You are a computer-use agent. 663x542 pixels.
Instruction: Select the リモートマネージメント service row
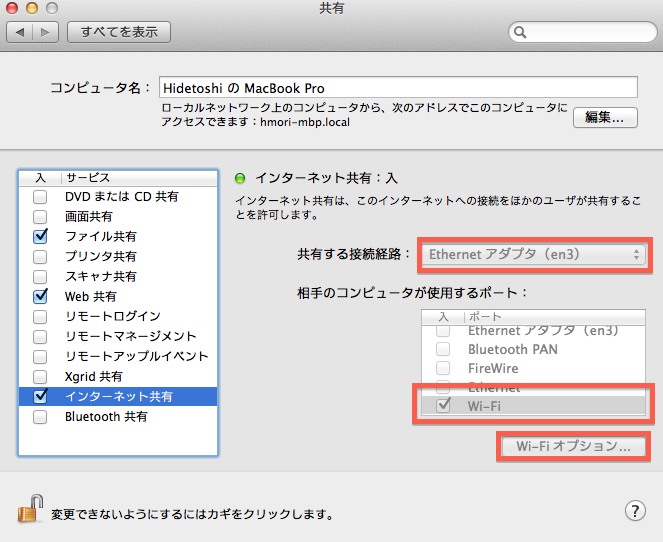pos(118,337)
